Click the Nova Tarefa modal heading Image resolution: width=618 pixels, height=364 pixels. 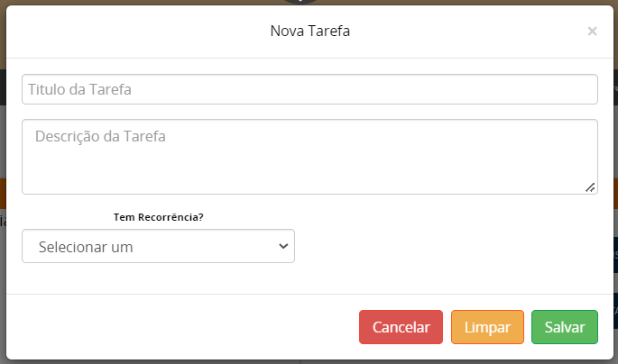coord(309,32)
